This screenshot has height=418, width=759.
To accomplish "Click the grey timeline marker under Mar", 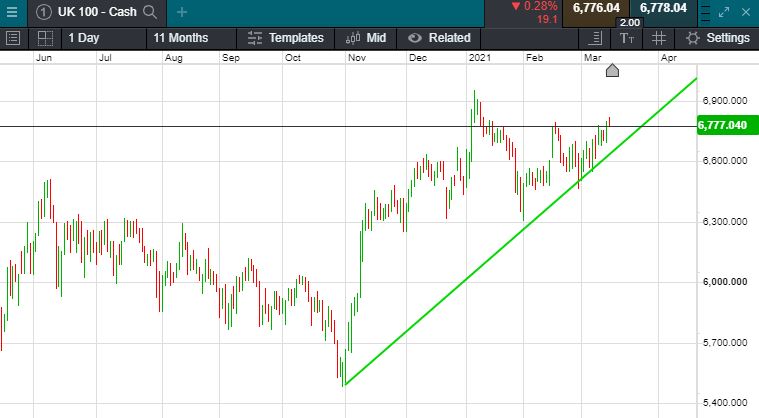I will (612, 70).
